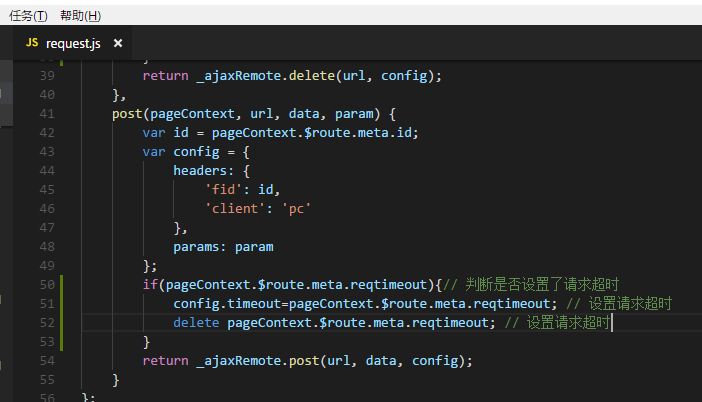This screenshot has width=702, height=402.
Task: Click the 'fid' string on line 45
Action: click(223, 190)
